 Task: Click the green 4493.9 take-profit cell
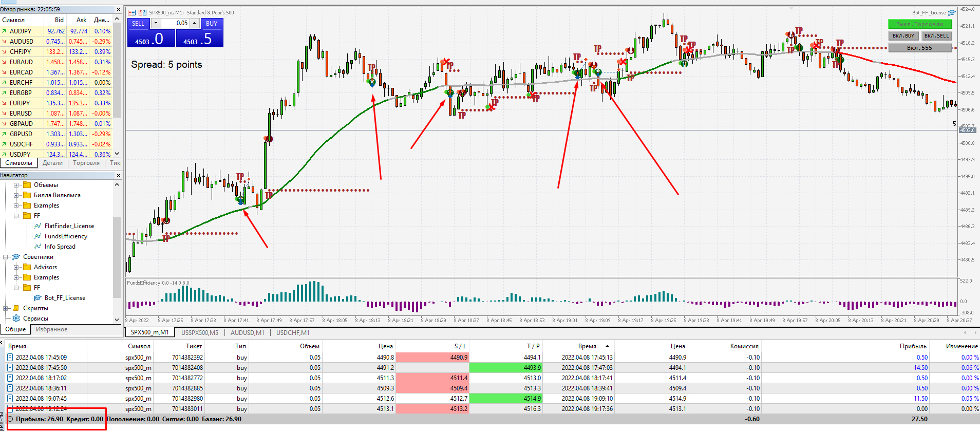[x=505, y=368]
